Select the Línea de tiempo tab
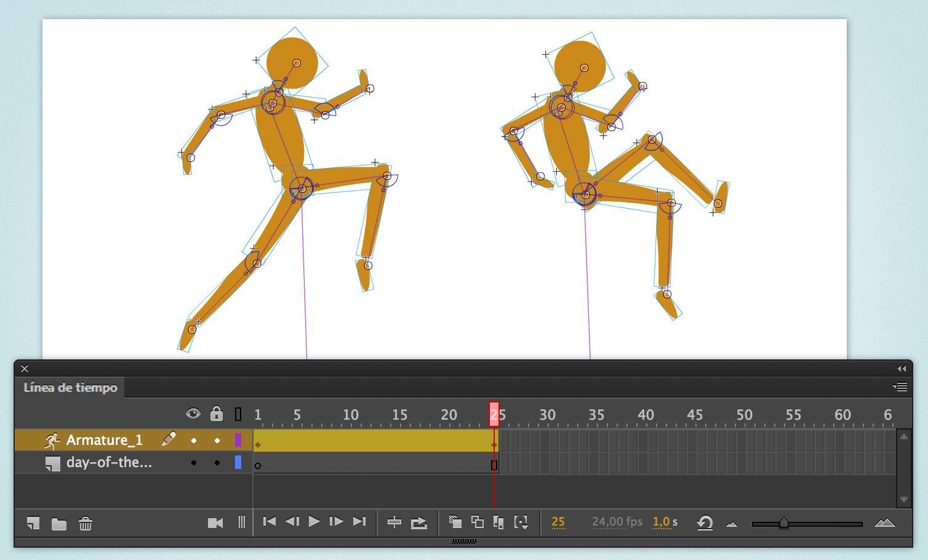This screenshot has height=560, width=928. click(70, 388)
